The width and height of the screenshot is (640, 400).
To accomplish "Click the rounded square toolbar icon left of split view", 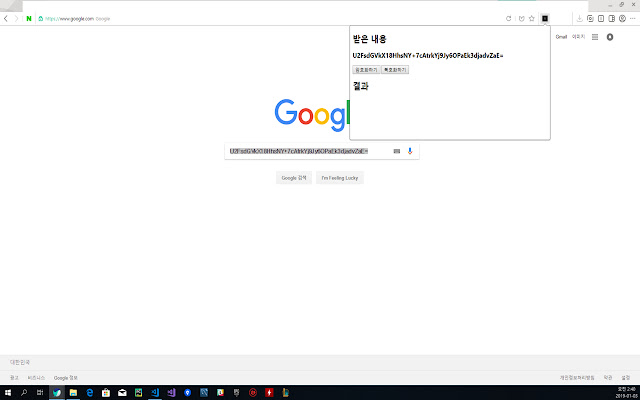I will pyautogui.click(x=601, y=18).
